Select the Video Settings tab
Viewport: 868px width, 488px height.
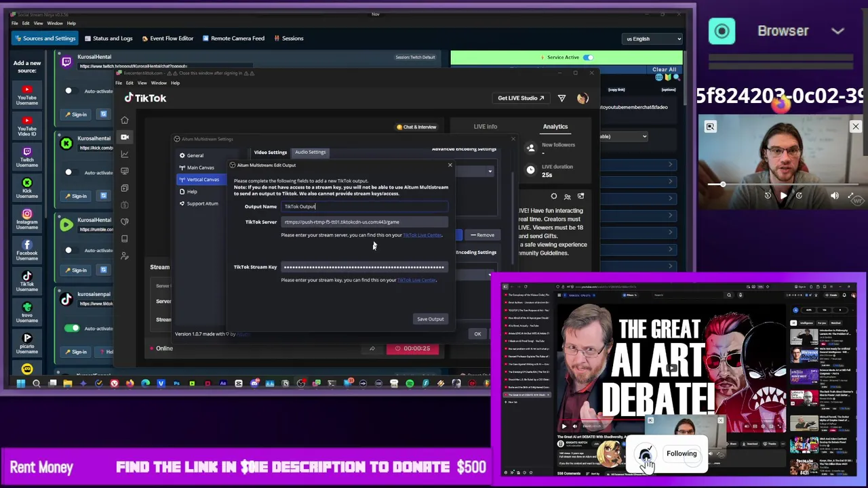(x=271, y=152)
